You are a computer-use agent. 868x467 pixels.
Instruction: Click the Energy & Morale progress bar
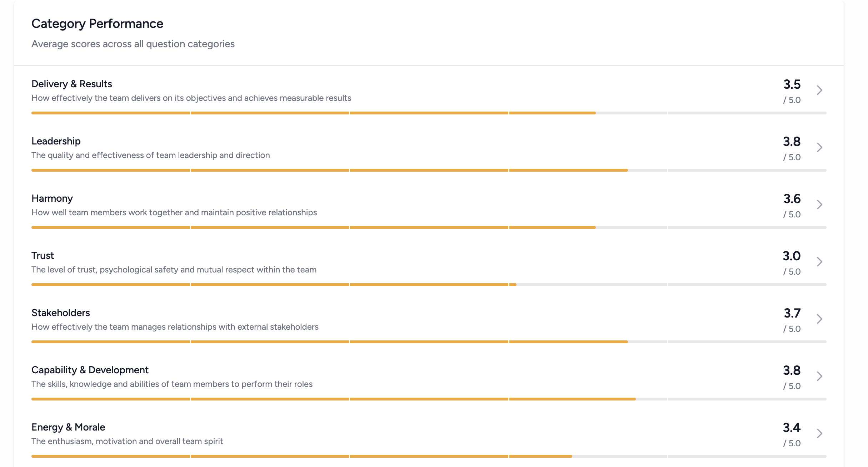click(429, 456)
